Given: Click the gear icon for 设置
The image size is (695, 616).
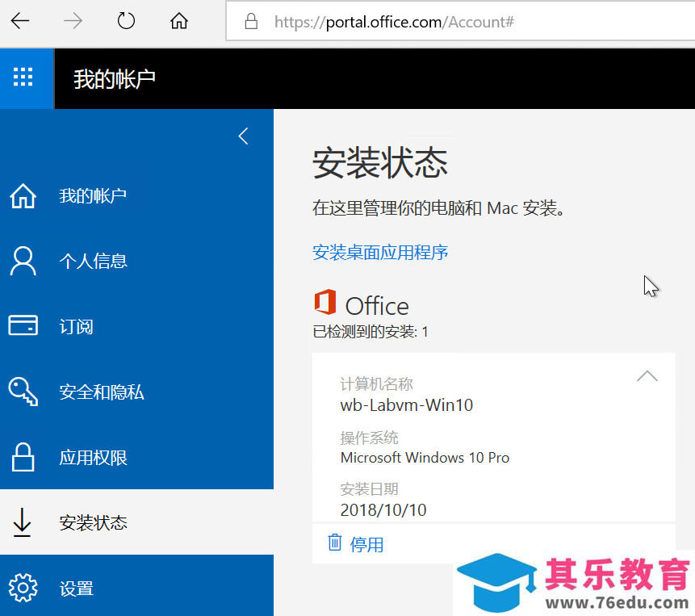Looking at the screenshot, I should 23,588.
